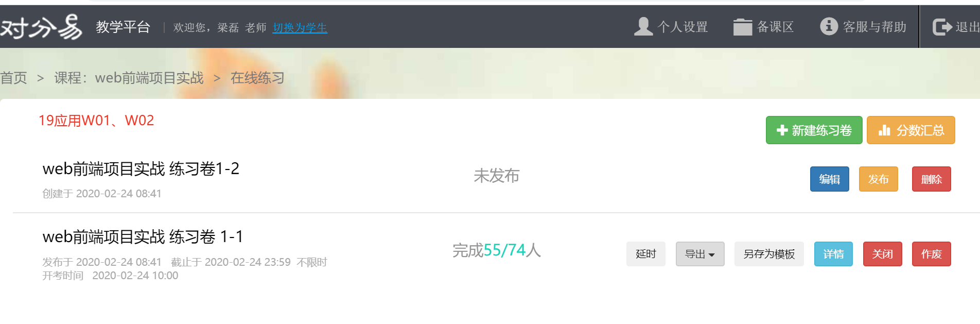Click 延时 for 练习卷 1-1

(645, 254)
